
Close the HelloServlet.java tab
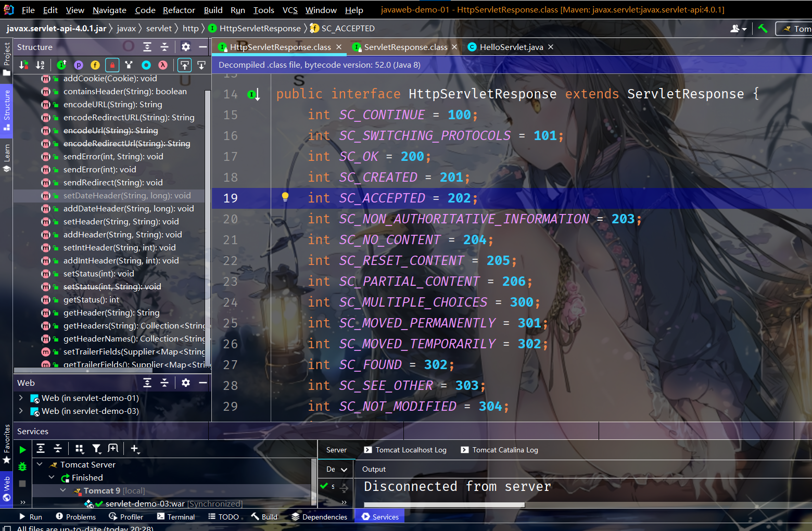tap(551, 47)
